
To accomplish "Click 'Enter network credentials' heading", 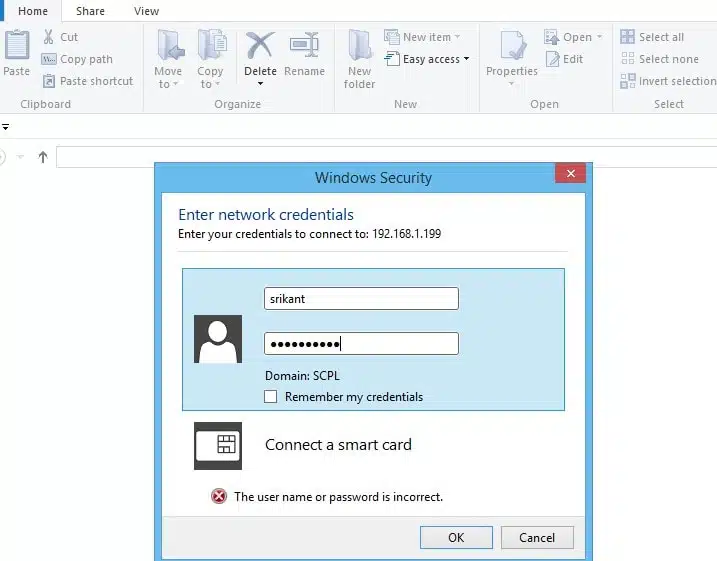I will [x=266, y=214].
